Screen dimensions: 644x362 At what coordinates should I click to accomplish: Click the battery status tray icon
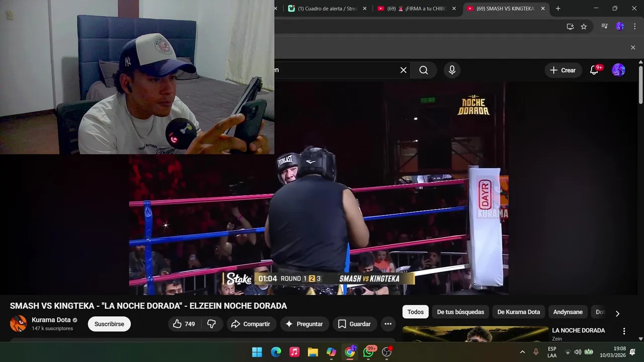(x=588, y=352)
